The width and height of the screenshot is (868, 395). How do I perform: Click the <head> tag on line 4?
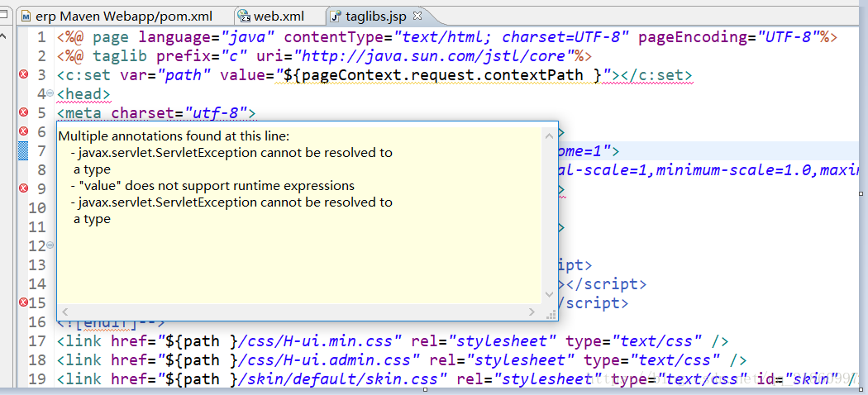coord(83,93)
